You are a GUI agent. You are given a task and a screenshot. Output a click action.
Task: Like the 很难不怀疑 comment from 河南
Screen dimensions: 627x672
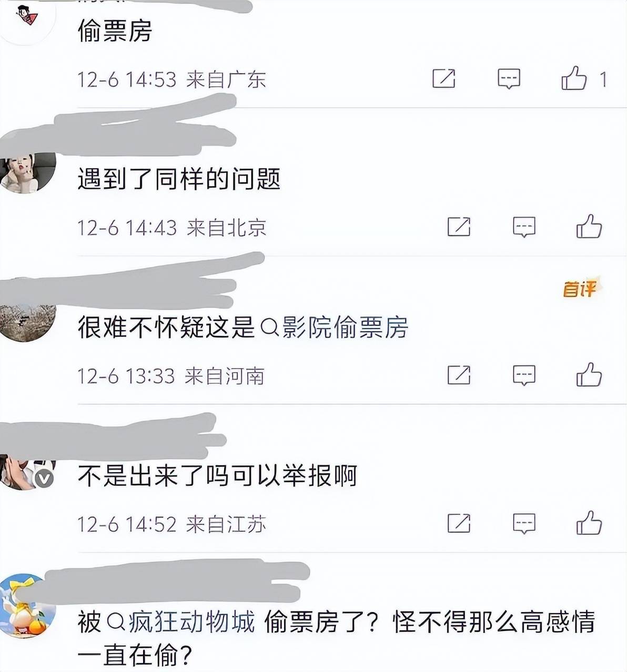click(x=589, y=375)
